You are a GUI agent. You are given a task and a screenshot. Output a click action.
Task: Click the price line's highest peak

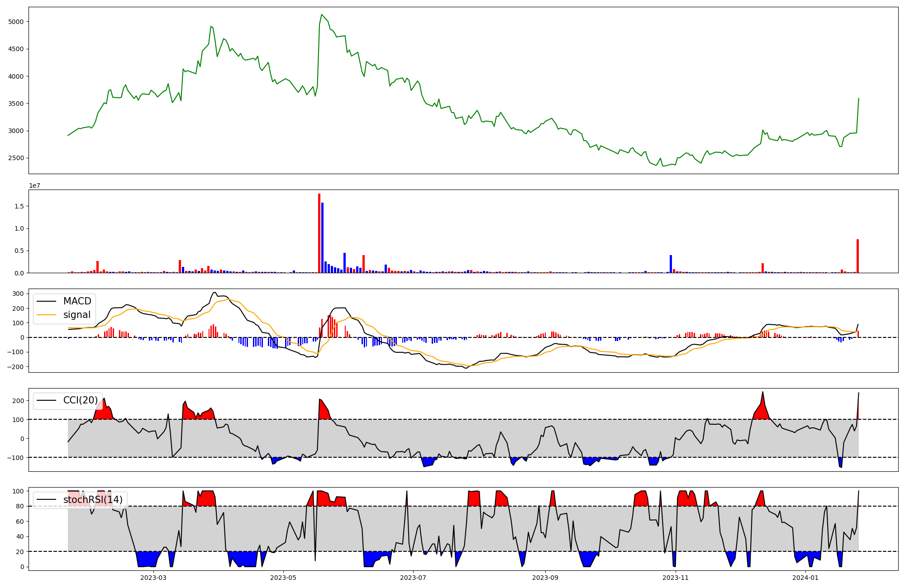tap(322, 15)
